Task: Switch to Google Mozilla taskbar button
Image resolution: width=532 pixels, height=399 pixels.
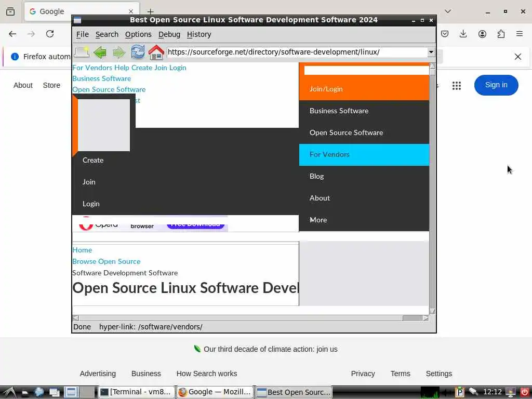Action: click(x=215, y=392)
